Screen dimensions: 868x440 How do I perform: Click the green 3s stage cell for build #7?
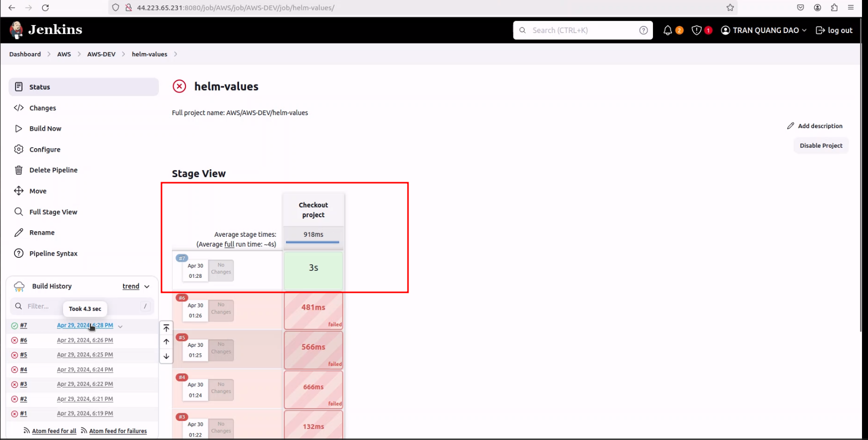pos(313,271)
